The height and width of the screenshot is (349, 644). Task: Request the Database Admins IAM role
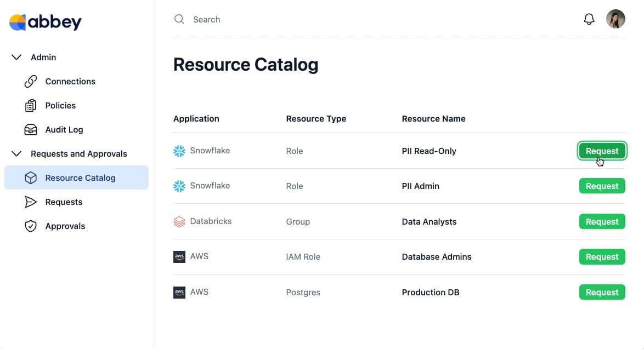[x=602, y=256]
